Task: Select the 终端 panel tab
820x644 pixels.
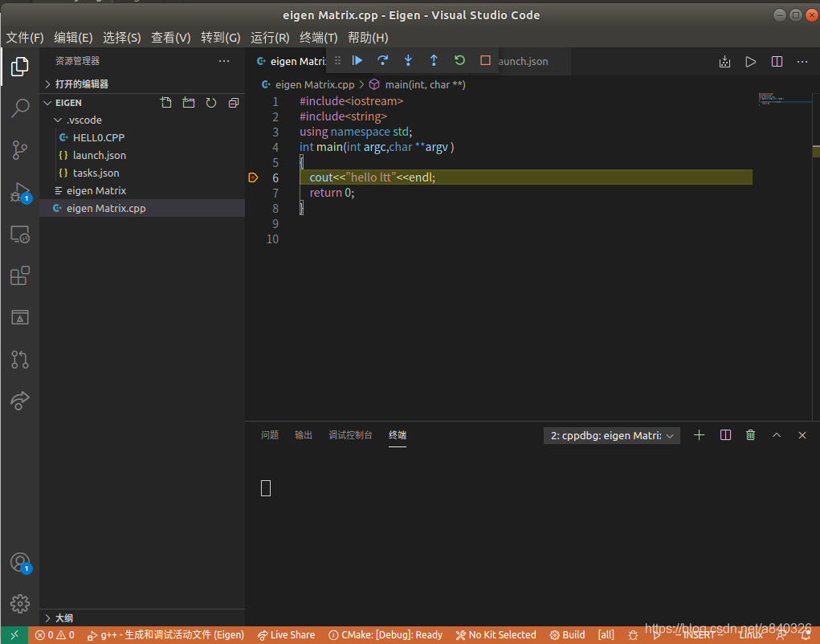Action: coord(398,435)
